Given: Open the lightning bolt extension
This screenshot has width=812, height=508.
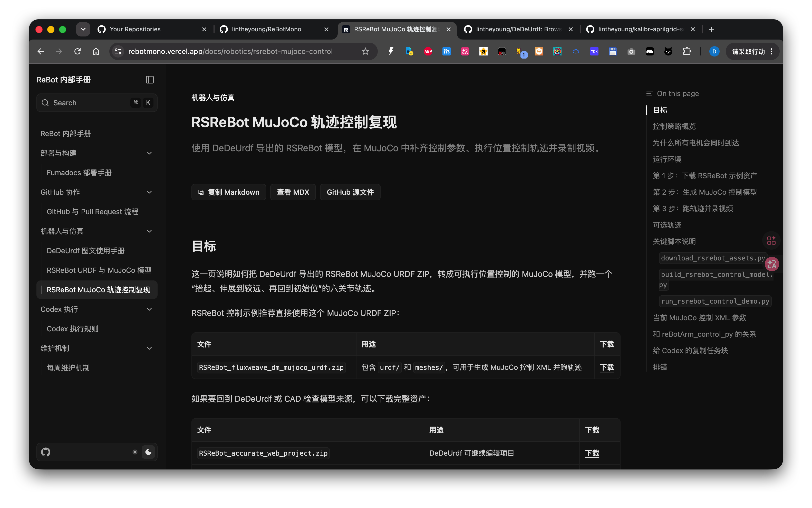Looking at the screenshot, I should pyautogui.click(x=391, y=51).
